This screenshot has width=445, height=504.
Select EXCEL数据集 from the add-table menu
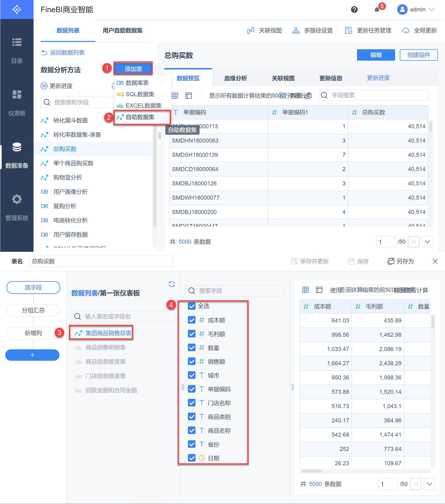pyautogui.click(x=143, y=105)
